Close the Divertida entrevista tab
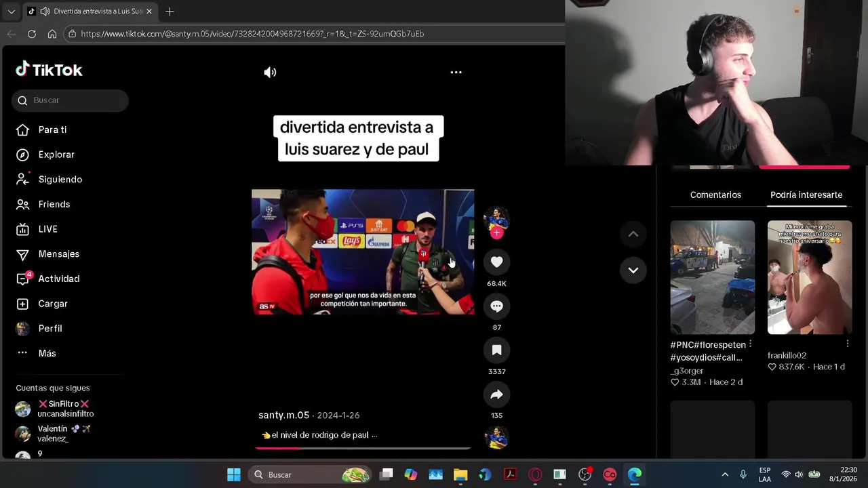The width and height of the screenshot is (868, 488). tap(149, 12)
